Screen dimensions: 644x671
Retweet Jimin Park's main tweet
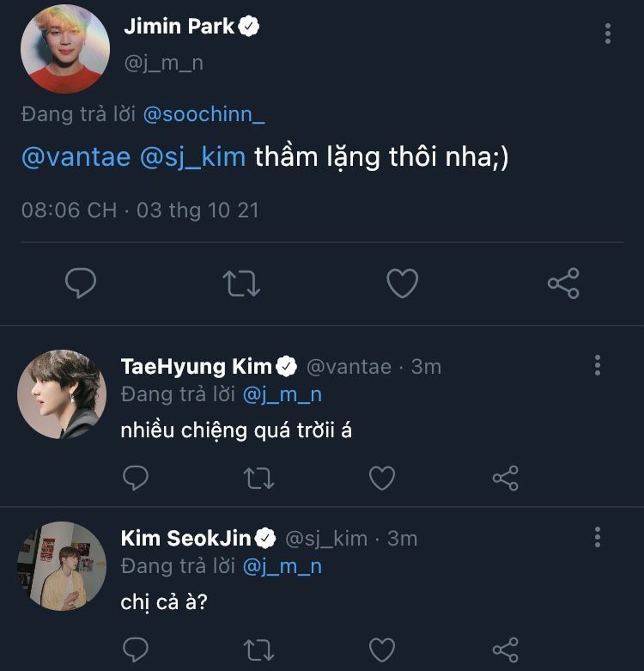click(x=242, y=284)
